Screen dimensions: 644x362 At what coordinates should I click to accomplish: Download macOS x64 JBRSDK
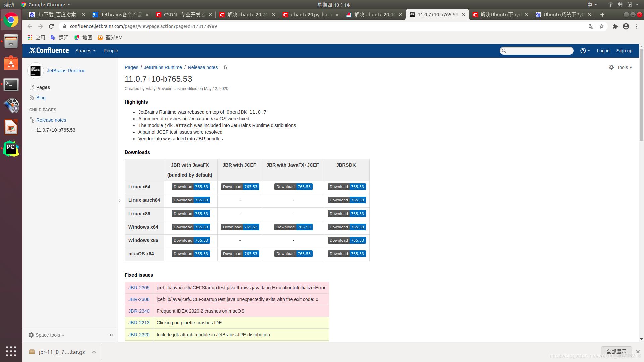(x=347, y=254)
